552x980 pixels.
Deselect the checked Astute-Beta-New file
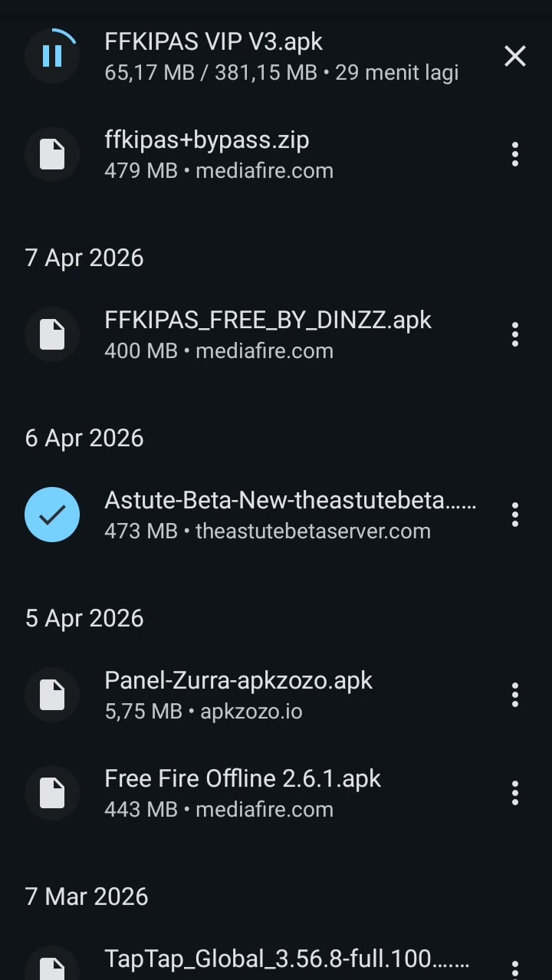[x=52, y=515]
